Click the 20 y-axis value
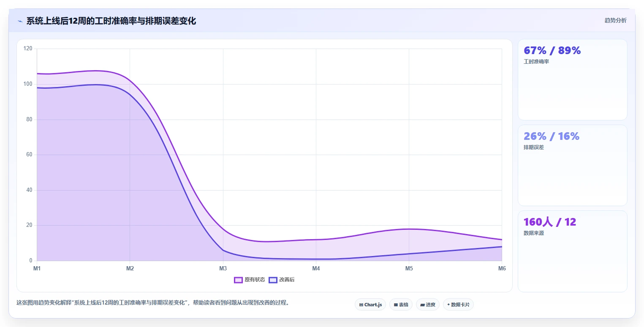The image size is (644, 327). 29,225
